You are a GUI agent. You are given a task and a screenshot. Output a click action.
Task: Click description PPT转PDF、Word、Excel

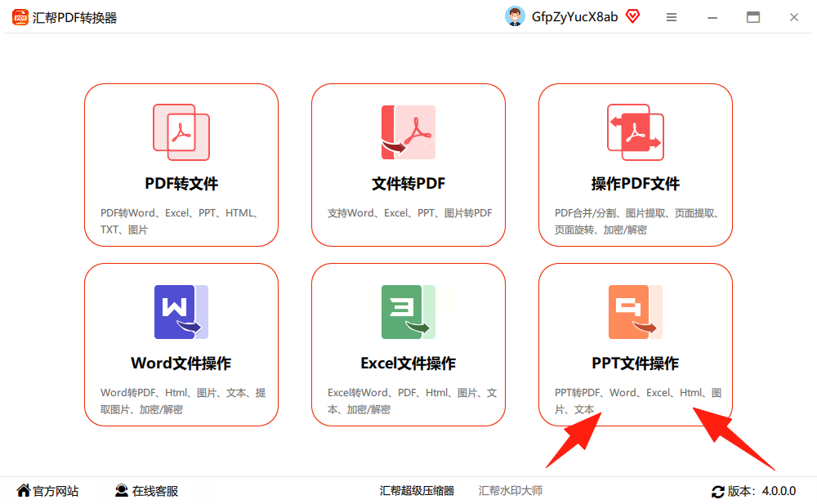point(638,401)
